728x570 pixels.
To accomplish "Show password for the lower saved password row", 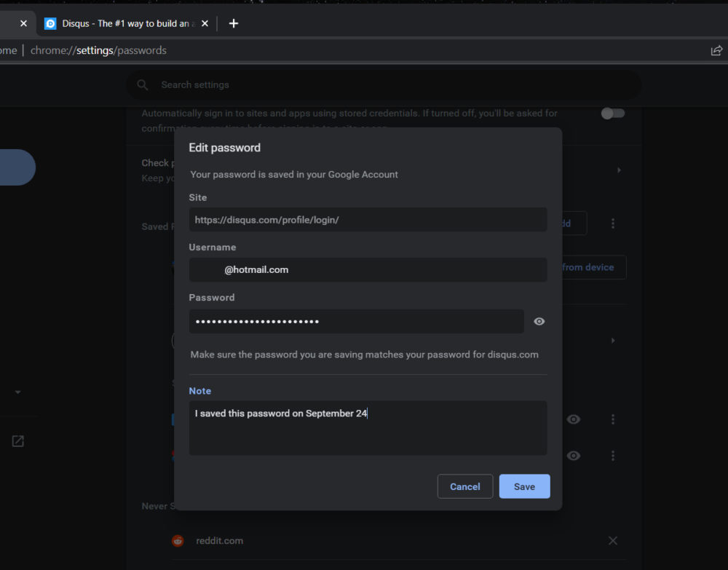I will click(574, 456).
